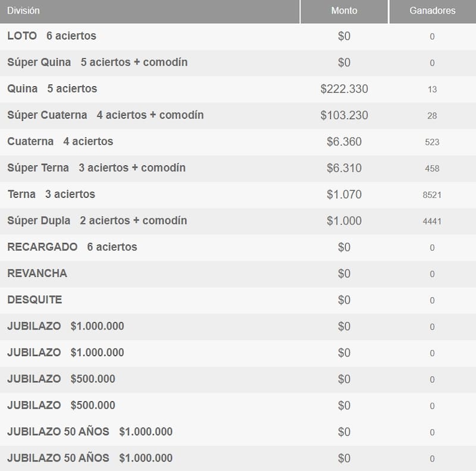
Task: Click the $103.230 amount cell
Action: pyautogui.click(x=344, y=115)
